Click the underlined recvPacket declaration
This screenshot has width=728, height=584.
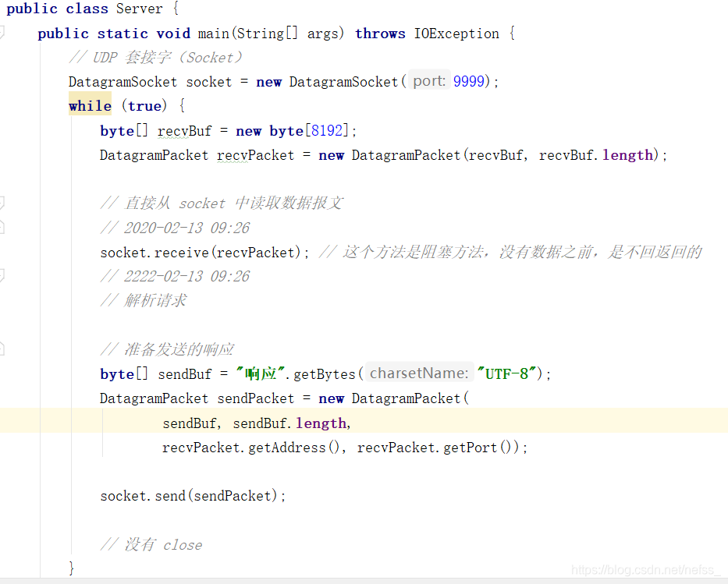[255, 155]
